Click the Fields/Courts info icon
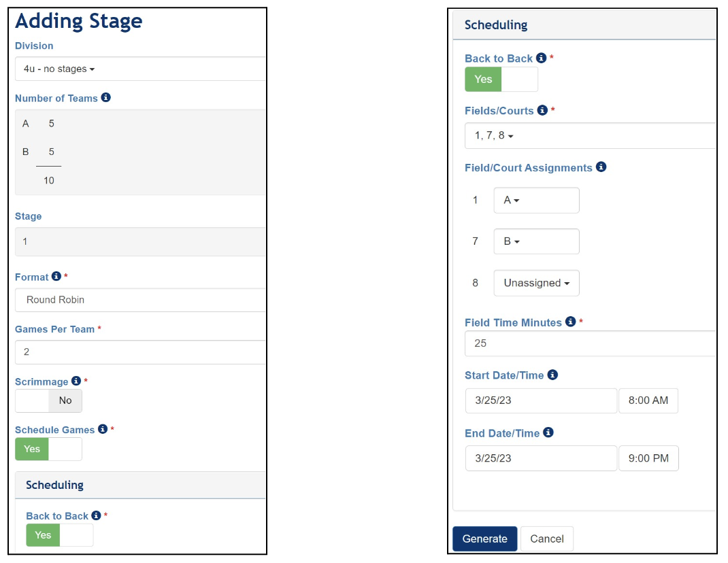 [x=542, y=110]
